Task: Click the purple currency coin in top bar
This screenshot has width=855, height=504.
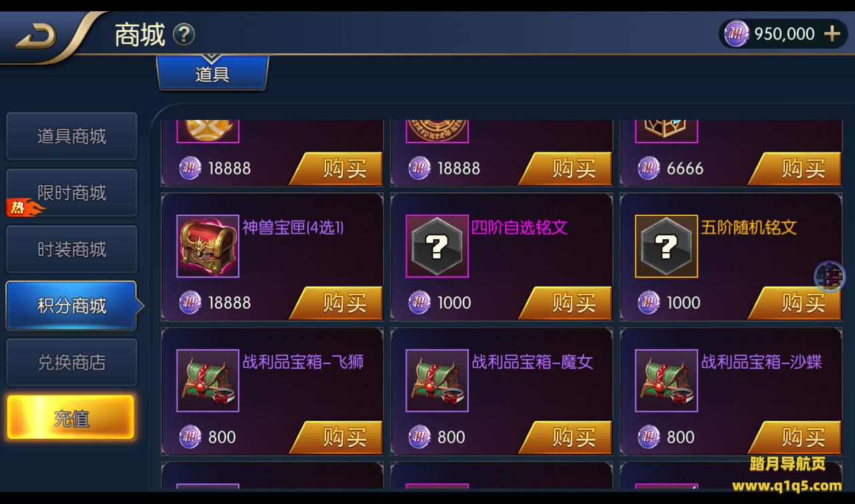Action: click(736, 34)
